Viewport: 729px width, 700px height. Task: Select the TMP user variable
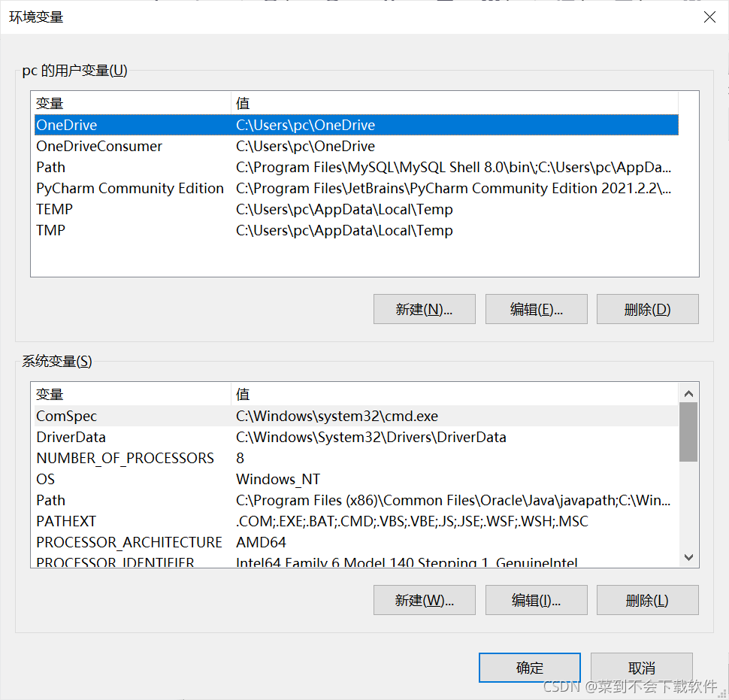pos(356,230)
